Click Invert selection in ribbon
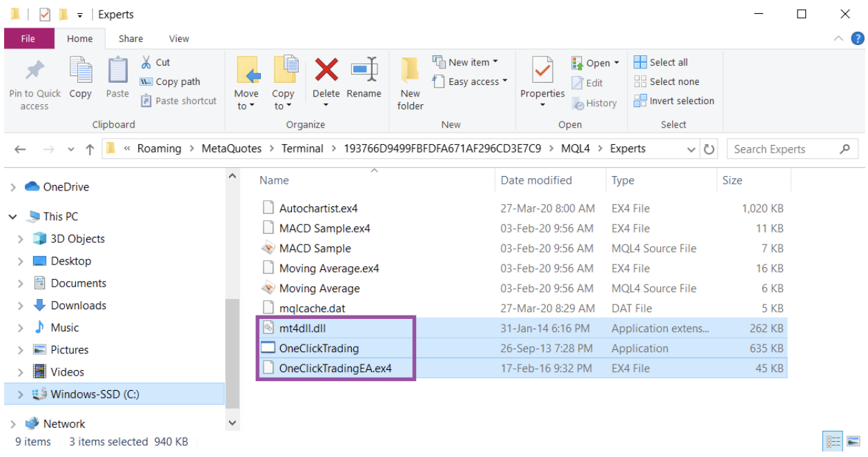Viewport: 868px width, 457px height. click(674, 101)
